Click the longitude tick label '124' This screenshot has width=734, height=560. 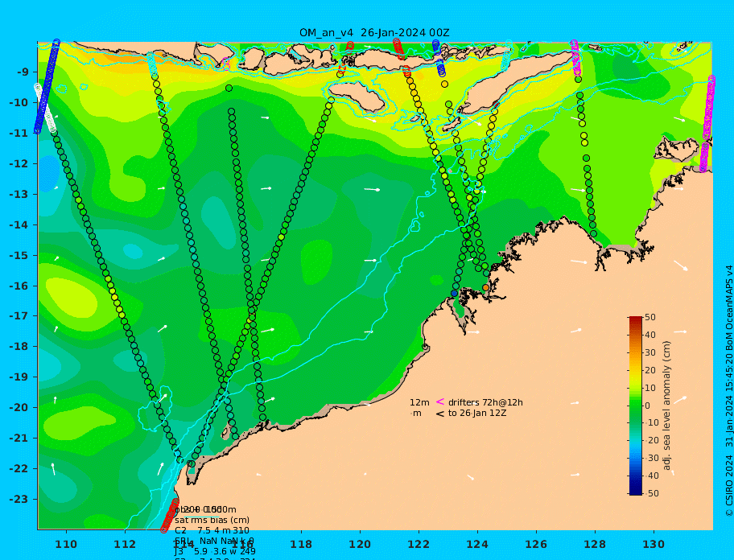pyautogui.click(x=477, y=544)
